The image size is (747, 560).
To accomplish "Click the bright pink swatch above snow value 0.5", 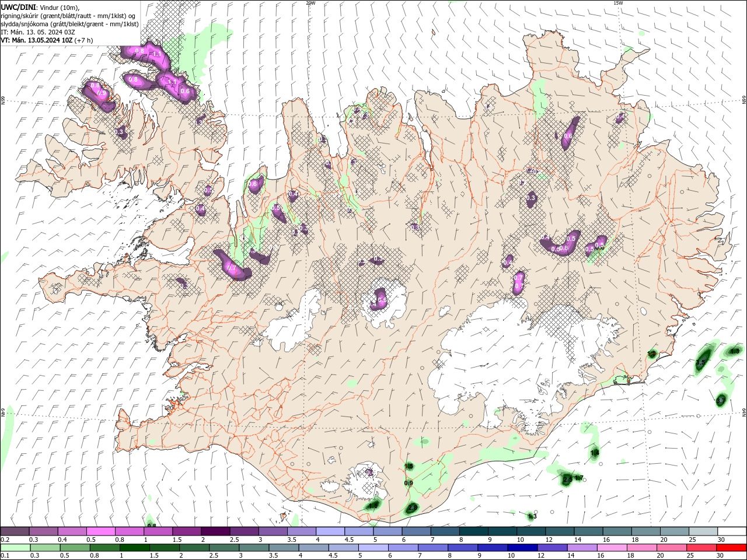I will pos(100,531).
